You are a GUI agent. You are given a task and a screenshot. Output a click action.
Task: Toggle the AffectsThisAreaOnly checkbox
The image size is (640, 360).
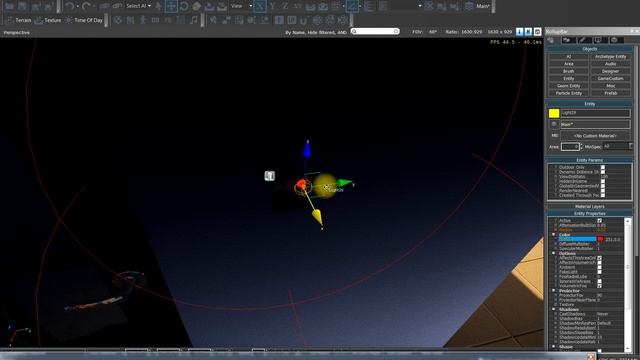pos(600,258)
